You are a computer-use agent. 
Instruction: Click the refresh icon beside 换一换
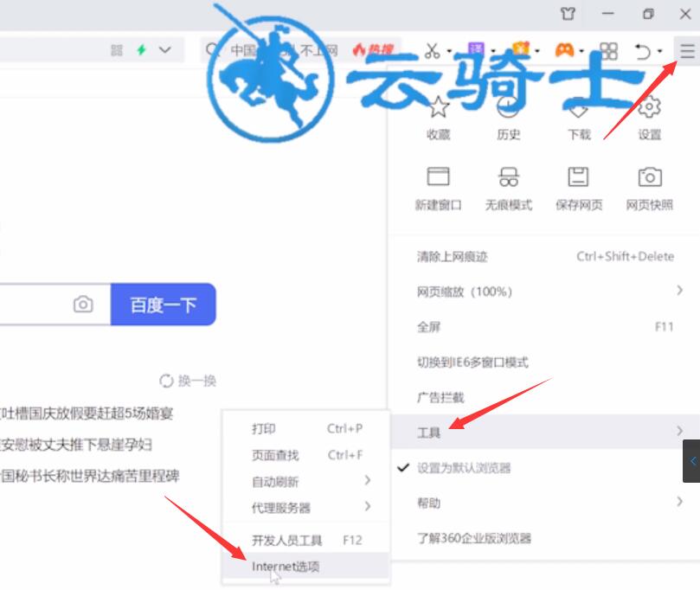166,381
